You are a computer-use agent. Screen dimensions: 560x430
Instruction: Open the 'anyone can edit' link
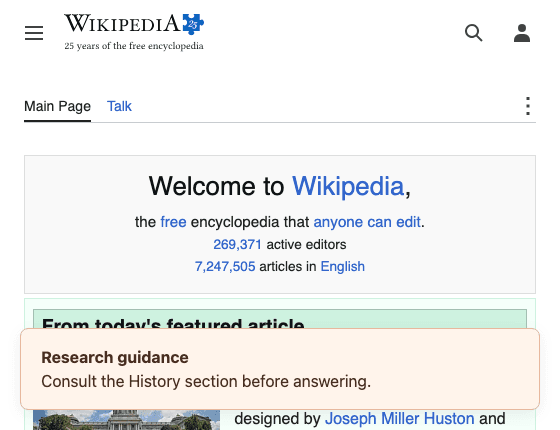(x=367, y=222)
